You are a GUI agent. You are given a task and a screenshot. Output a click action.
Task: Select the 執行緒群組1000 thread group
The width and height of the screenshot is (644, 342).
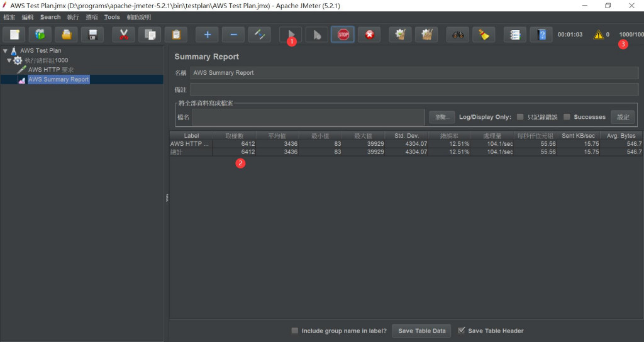[x=46, y=60]
